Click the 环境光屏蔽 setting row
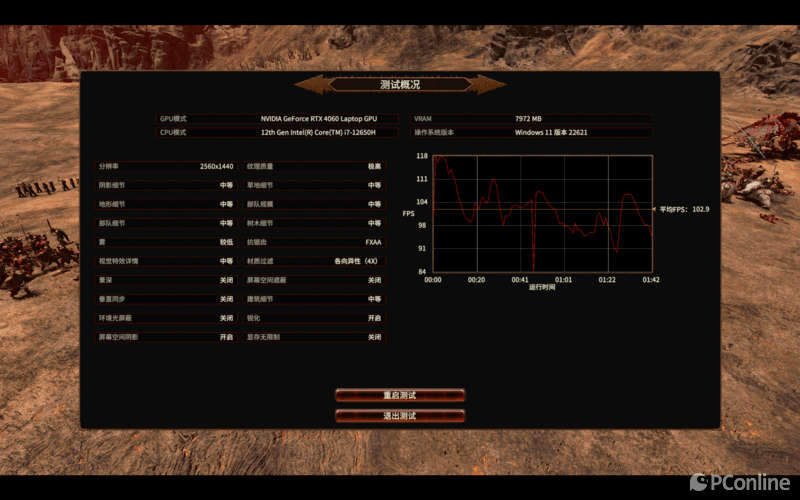 (x=166, y=318)
